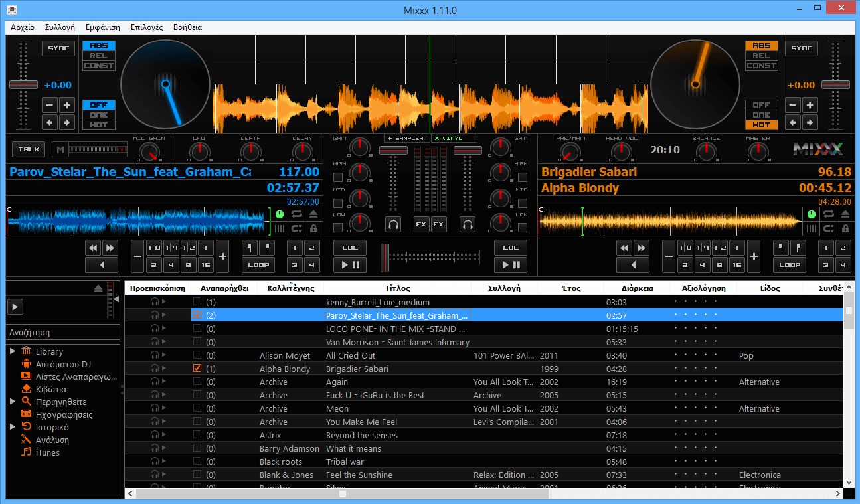This screenshot has height=504, width=860.
Task: Click fast forward on blue deck
Action: (x=110, y=248)
